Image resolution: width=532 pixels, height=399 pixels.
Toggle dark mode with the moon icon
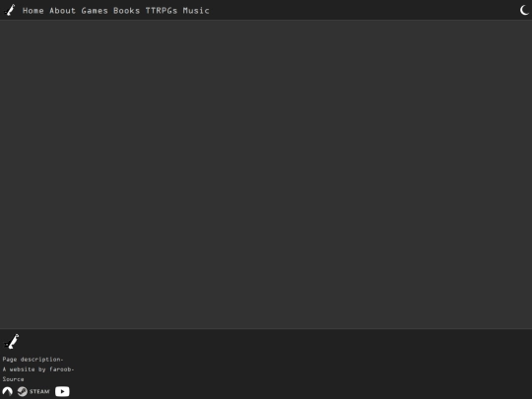pos(524,10)
